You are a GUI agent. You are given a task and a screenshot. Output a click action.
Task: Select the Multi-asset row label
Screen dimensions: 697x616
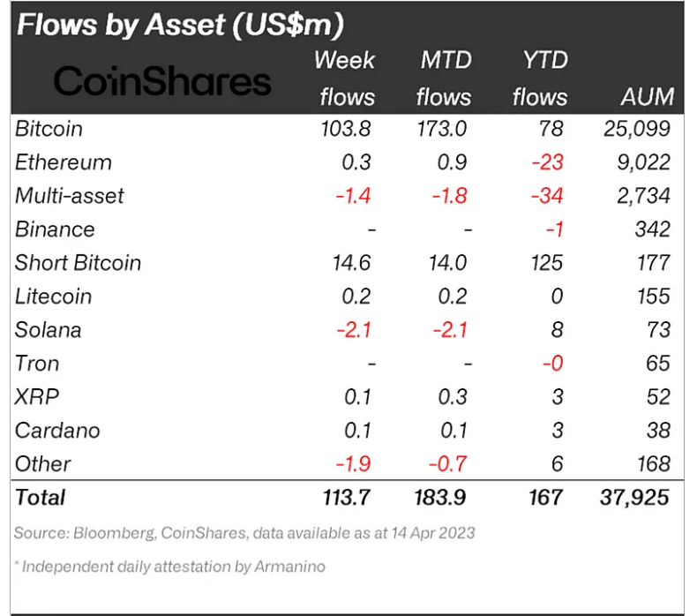[70, 196]
